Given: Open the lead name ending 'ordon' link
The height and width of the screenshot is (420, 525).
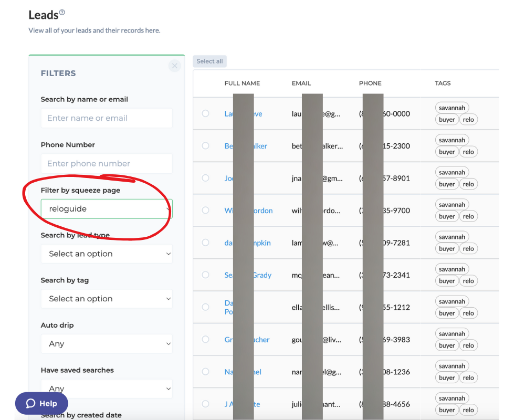Looking at the screenshot, I should click(248, 211).
